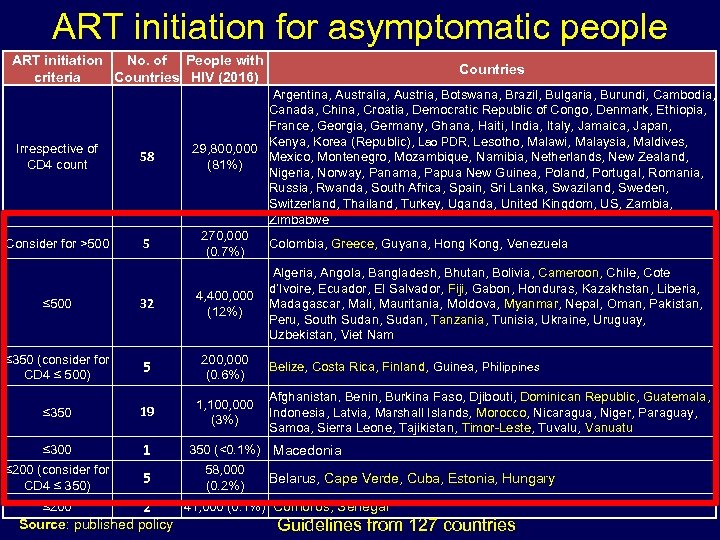Screen dimensions: 720x540
Task: Click the country count "19"
Action: point(147,411)
